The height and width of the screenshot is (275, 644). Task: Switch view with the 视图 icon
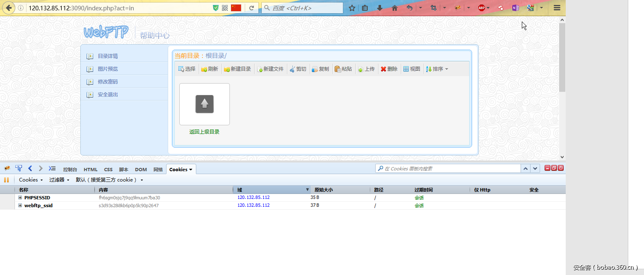click(412, 69)
